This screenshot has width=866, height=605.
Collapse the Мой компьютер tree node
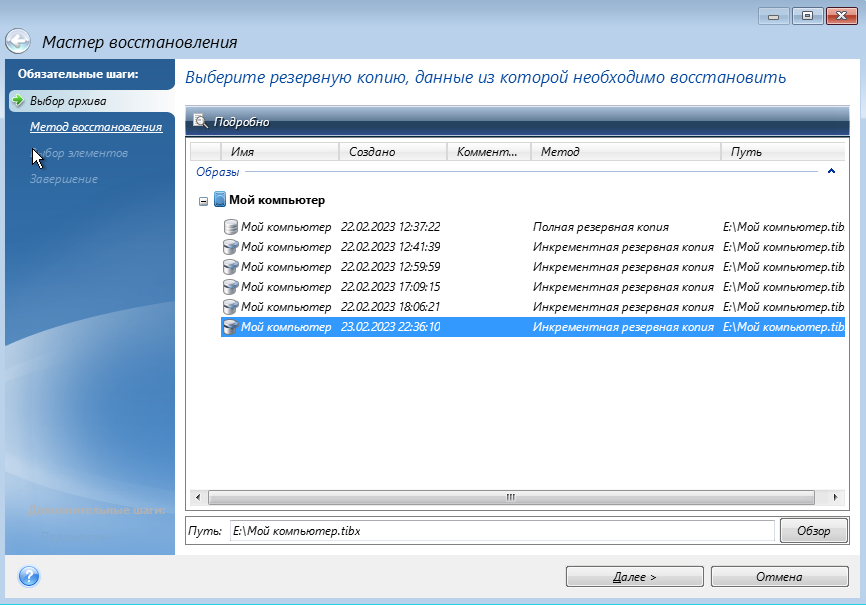pyautogui.click(x=204, y=201)
